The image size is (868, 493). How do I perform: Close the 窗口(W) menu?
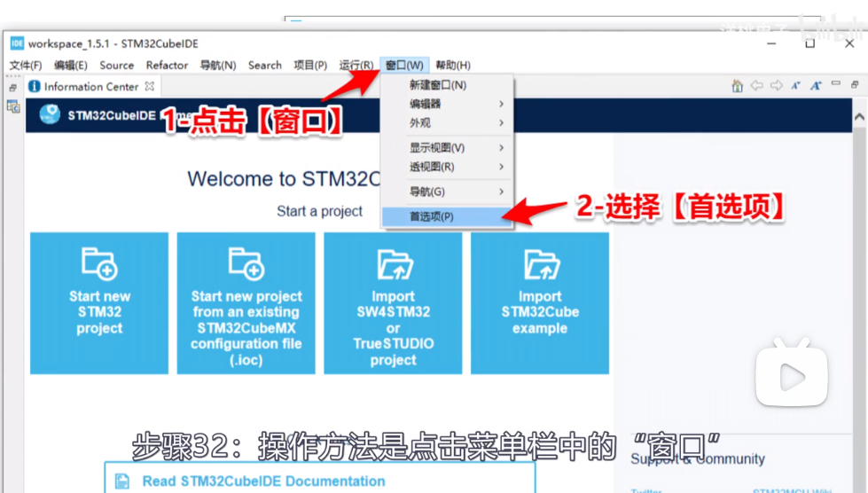[x=404, y=66]
